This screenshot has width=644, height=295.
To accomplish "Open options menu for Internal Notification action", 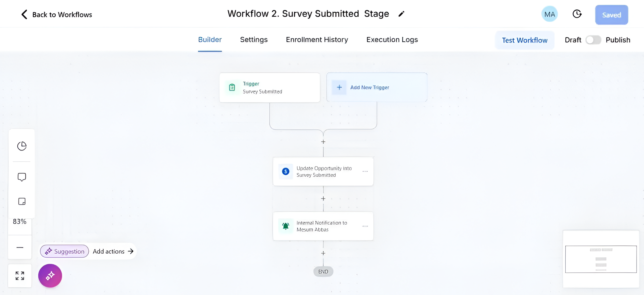I will coord(365,226).
